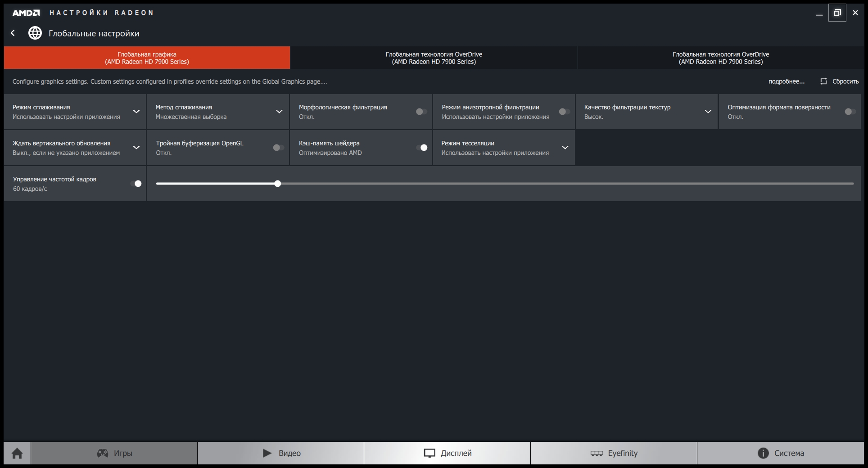Click the Глобальные настройки page title

click(x=94, y=33)
